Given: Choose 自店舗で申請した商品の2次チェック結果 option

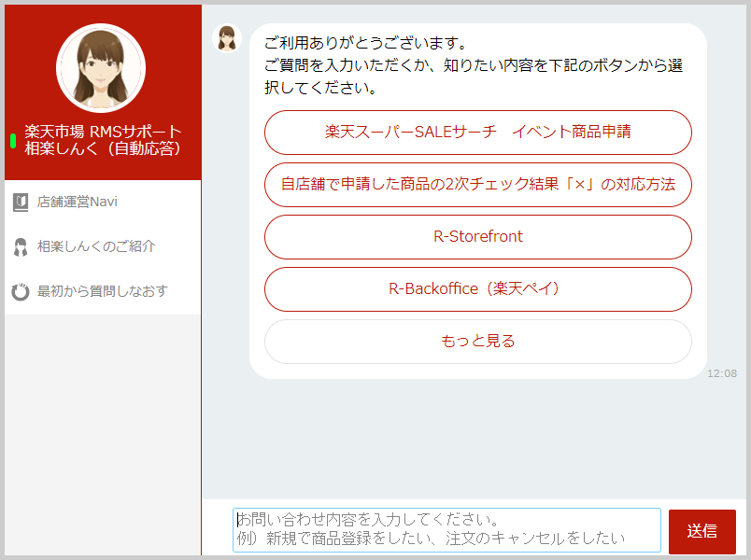Looking at the screenshot, I should point(477,185).
